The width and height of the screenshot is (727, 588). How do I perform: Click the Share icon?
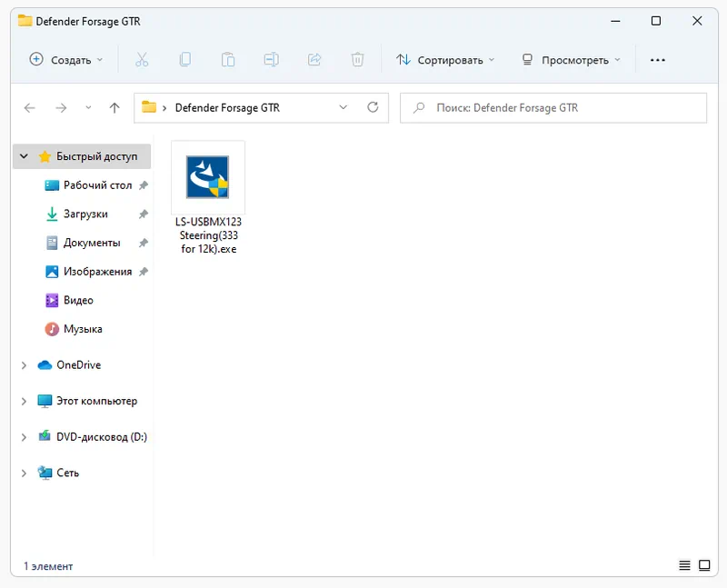[314, 59]
